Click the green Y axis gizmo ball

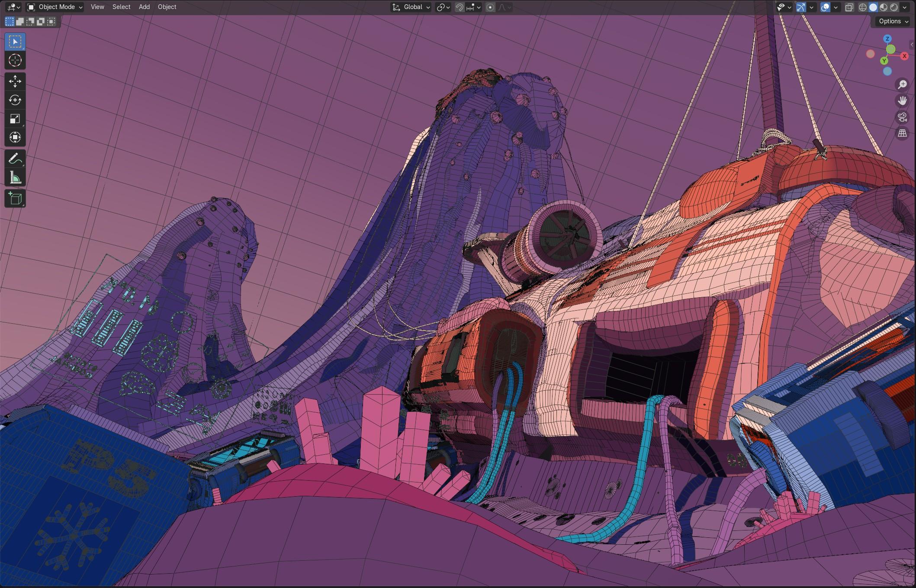884,61
